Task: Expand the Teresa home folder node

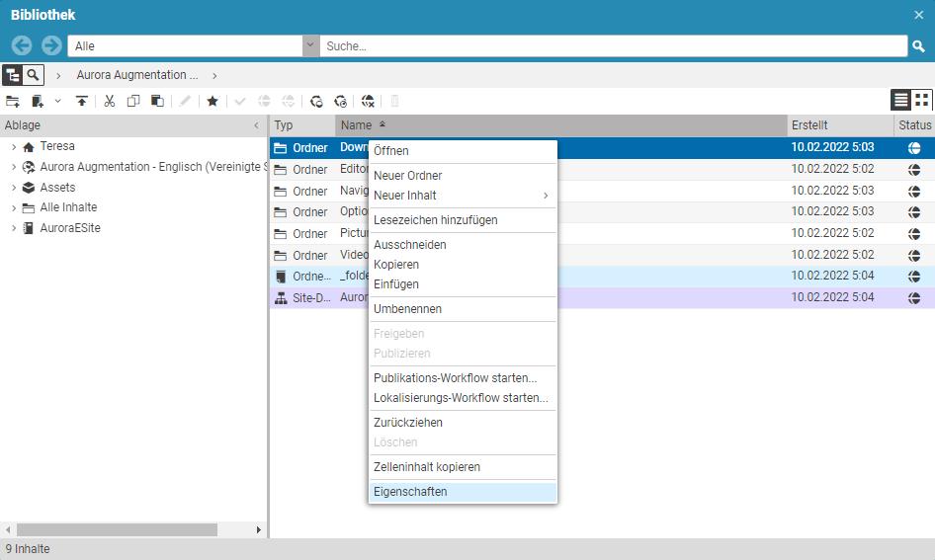Action: 14,146
